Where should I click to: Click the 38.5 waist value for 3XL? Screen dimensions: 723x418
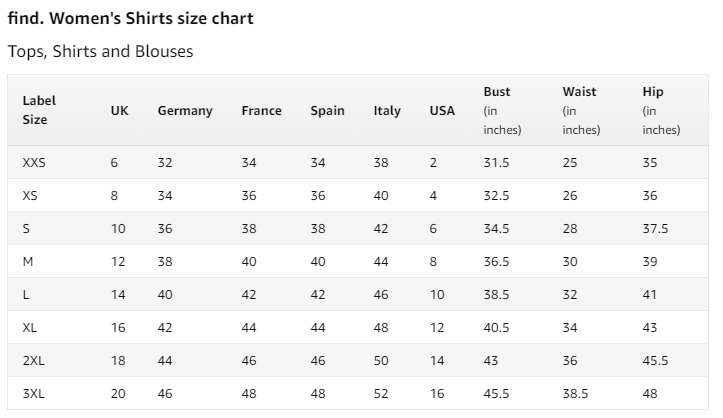(575, 394)
